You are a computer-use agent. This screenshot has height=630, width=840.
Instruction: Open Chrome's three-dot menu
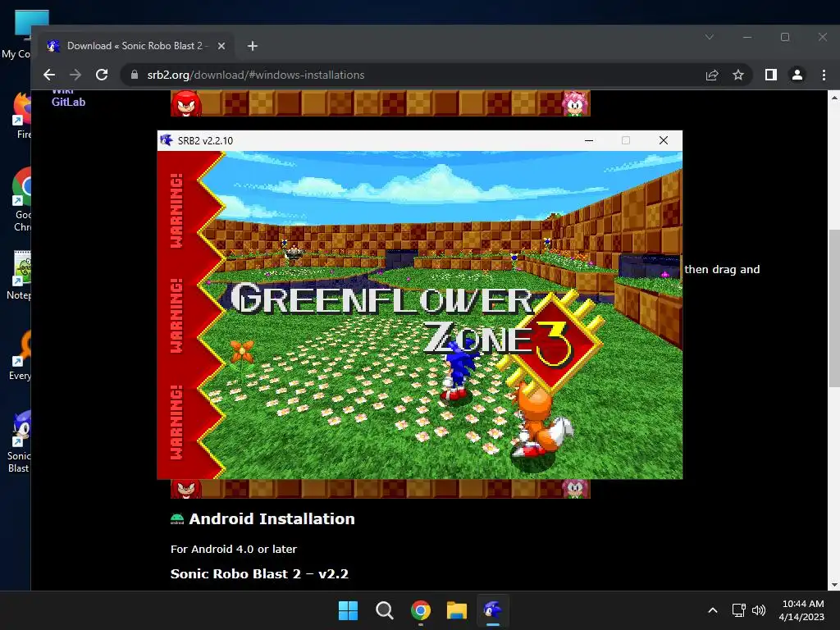(824, 75)
